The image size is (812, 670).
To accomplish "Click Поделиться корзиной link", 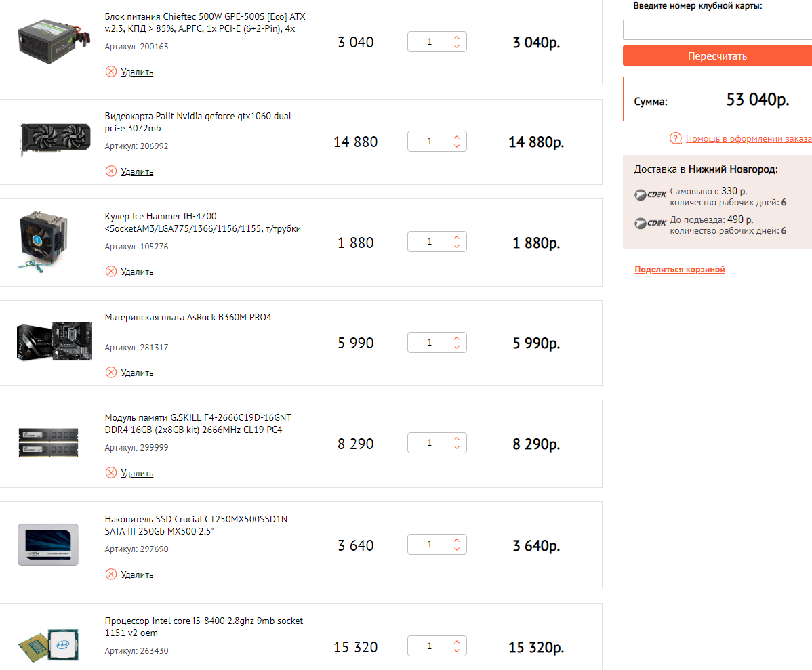I will pos(680,270).
